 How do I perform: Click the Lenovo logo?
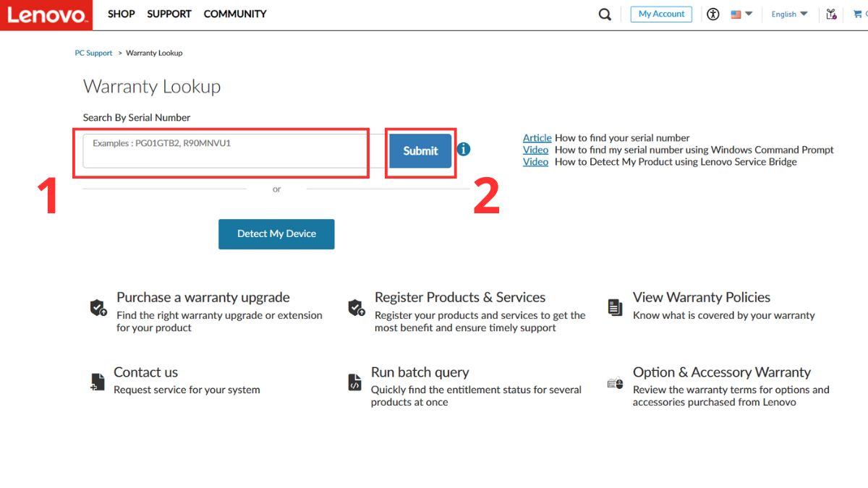pos(46,14)
